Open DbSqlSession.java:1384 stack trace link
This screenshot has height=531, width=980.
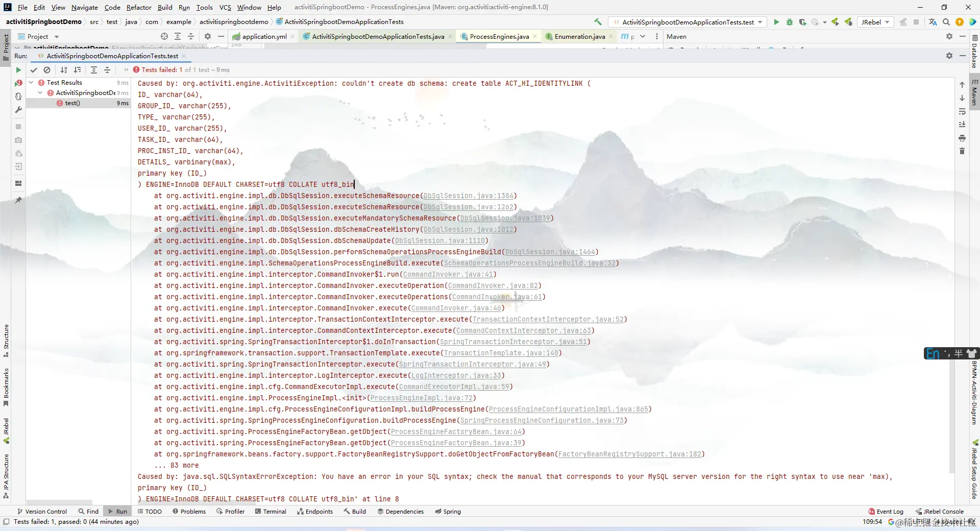pos(468,196)
